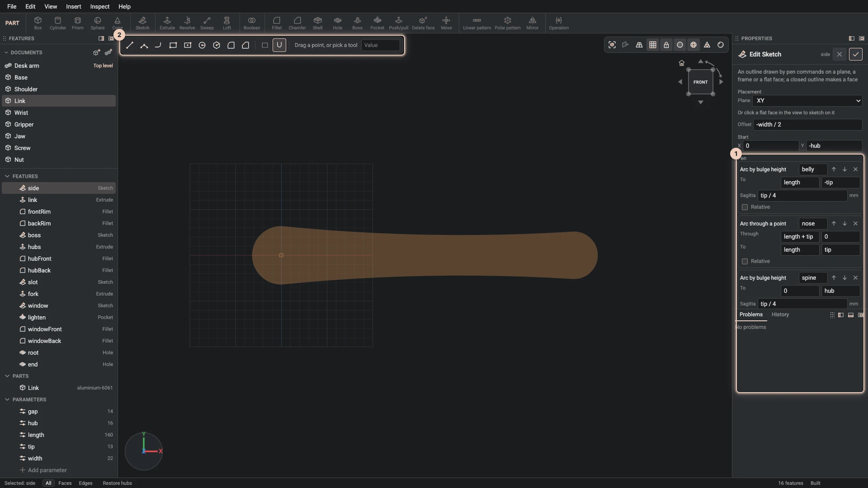Reset view with the home icon
Image resolution: width=868 pixels, height=488 pixels.
click(x=682, y=63)
